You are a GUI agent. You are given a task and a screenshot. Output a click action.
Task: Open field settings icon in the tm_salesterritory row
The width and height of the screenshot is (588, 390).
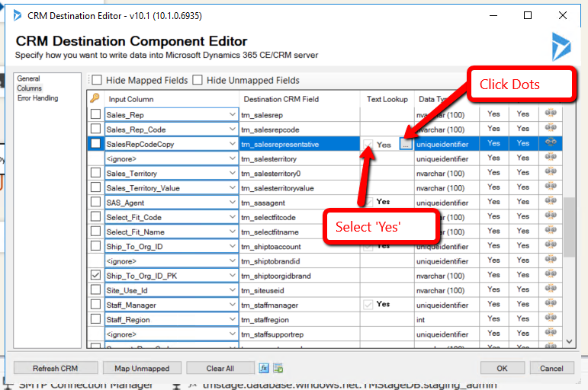(551, 157)
